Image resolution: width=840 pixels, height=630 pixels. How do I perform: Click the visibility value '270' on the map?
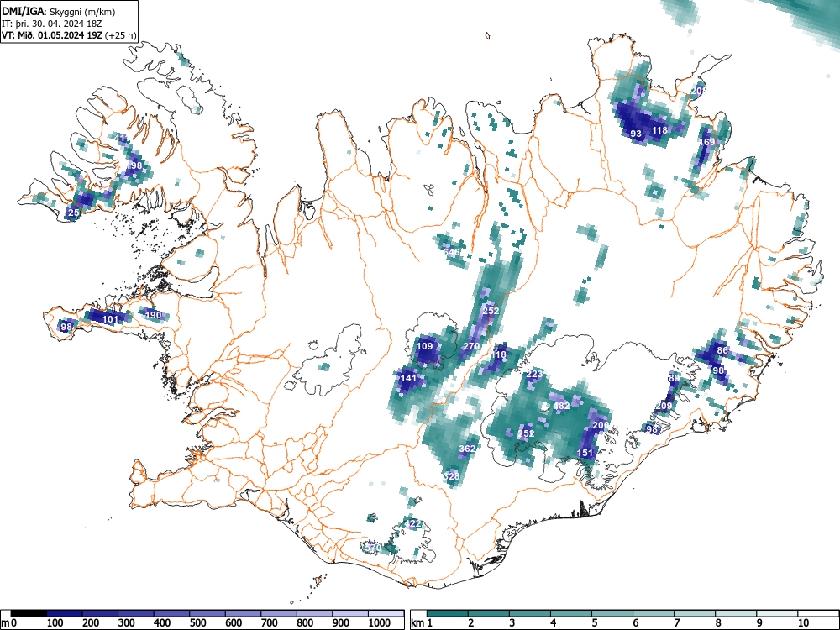[471, 346]
